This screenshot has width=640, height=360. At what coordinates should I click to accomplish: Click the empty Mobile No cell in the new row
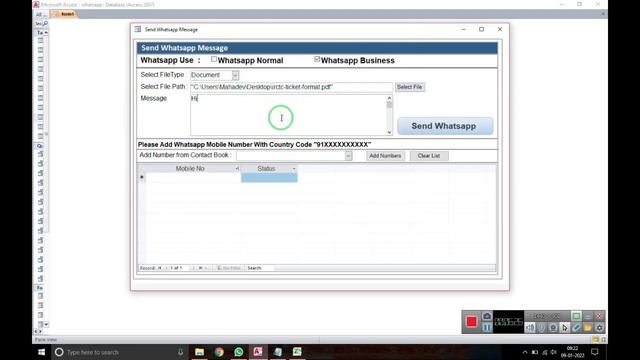coord(193,178)
